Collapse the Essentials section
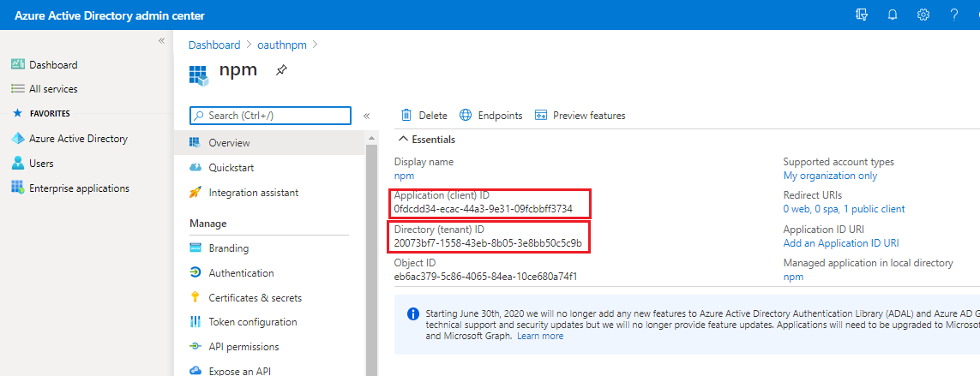Image resolution: width=980 pixels, height=376 pixels. (x=401, y=140)
